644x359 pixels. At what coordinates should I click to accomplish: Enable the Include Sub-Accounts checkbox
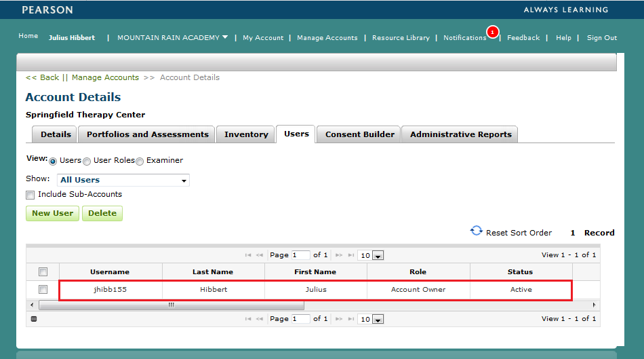point(30,195)
